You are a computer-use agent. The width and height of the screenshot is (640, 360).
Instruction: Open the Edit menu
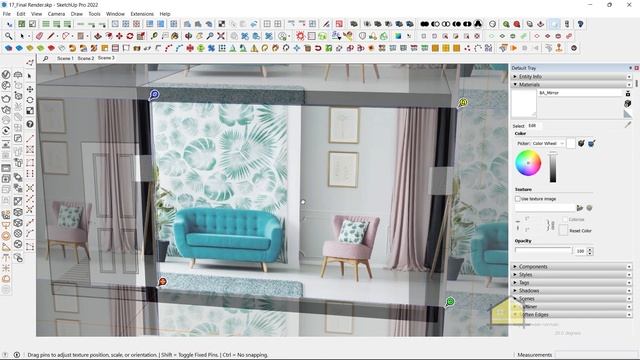pos(21,14)
